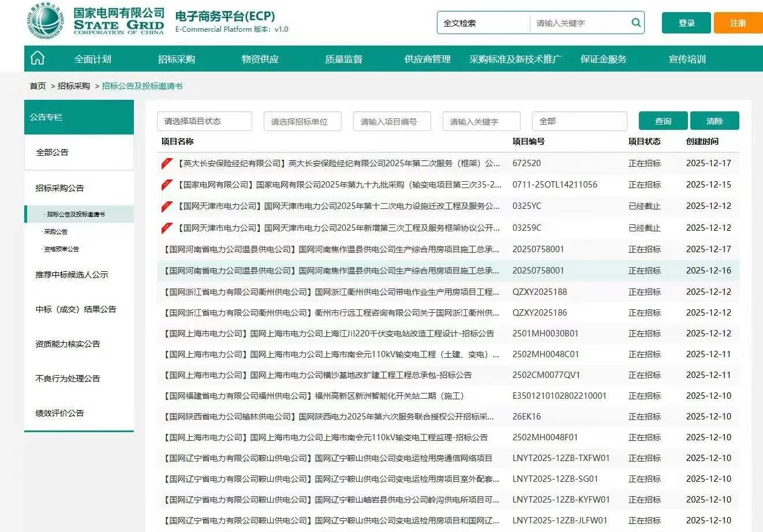
Task: Click project number E3501210102802210001
Action: 559,396
